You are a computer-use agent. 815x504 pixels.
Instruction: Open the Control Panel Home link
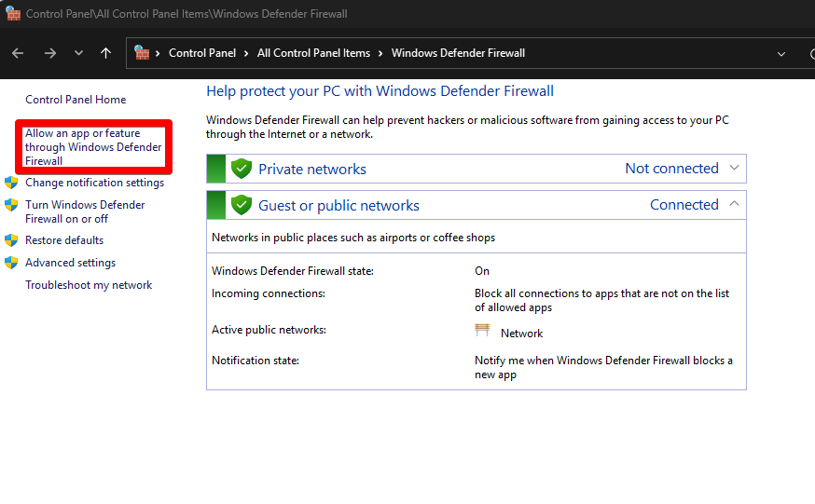76,100
